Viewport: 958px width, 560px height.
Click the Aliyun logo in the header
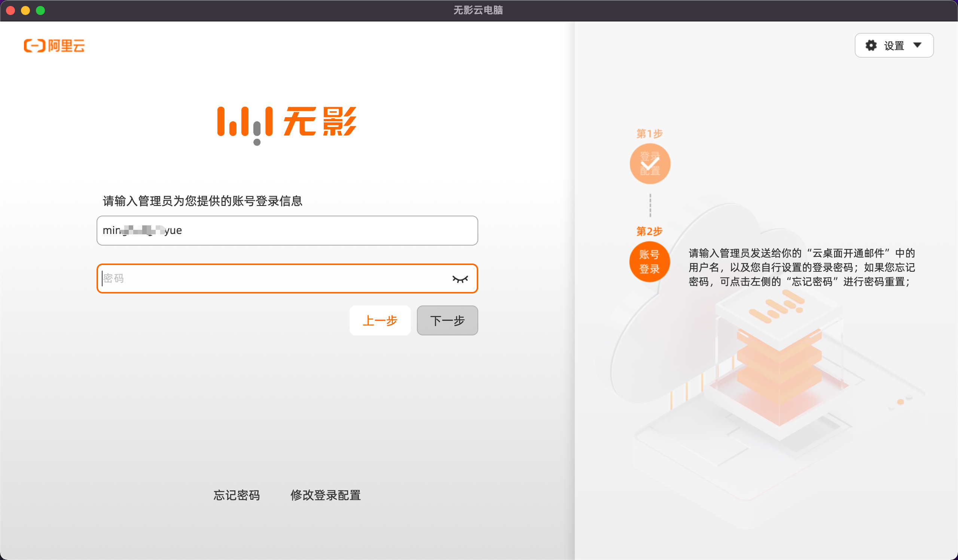pyautogui.click(x=54, y=46)
